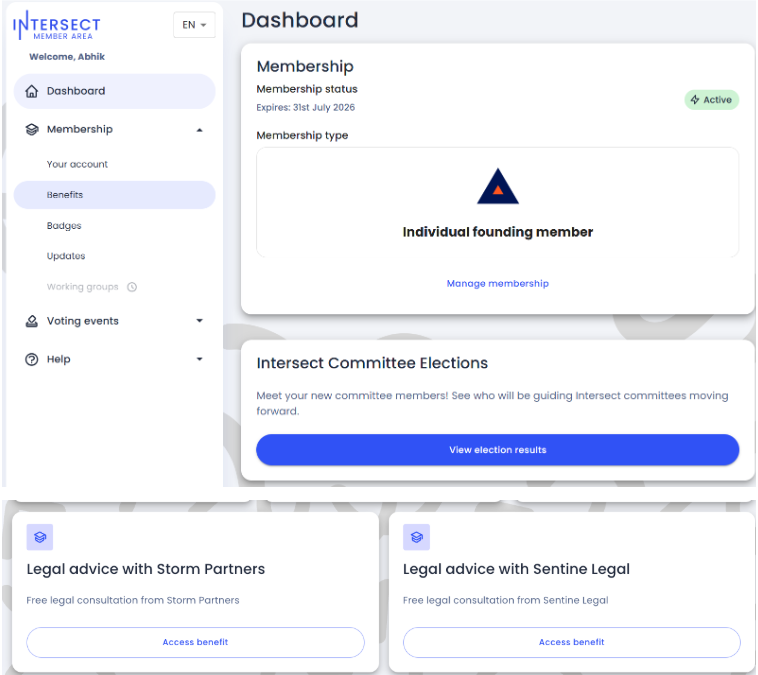Click the Active membership status badge
Viewport: 758px width, 675px height.
click(x=711, y=100)
